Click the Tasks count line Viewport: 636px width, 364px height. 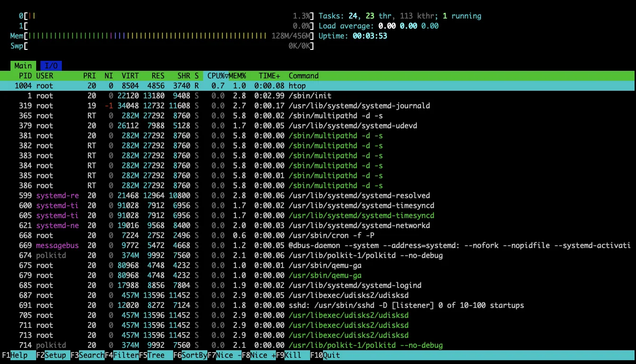[400, 16]
